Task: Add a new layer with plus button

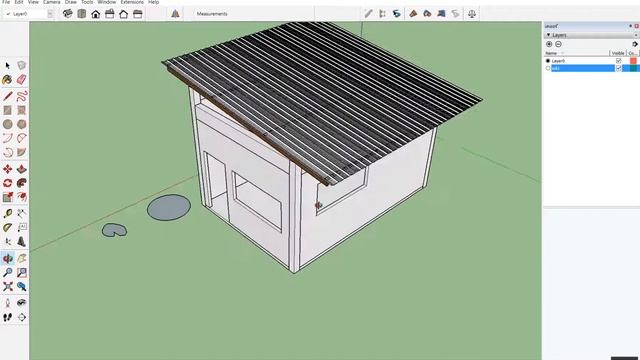Action: (549, 44)
